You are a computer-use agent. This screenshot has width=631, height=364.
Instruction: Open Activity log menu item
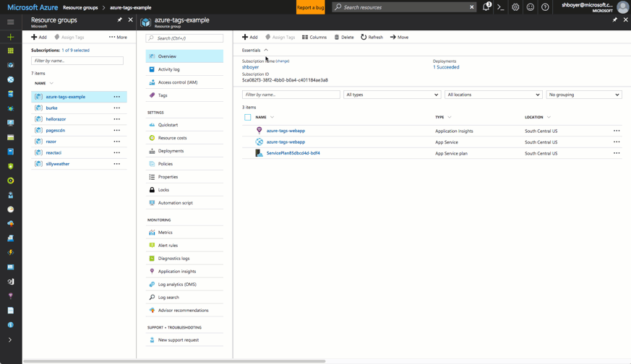[x=184, y=69]
